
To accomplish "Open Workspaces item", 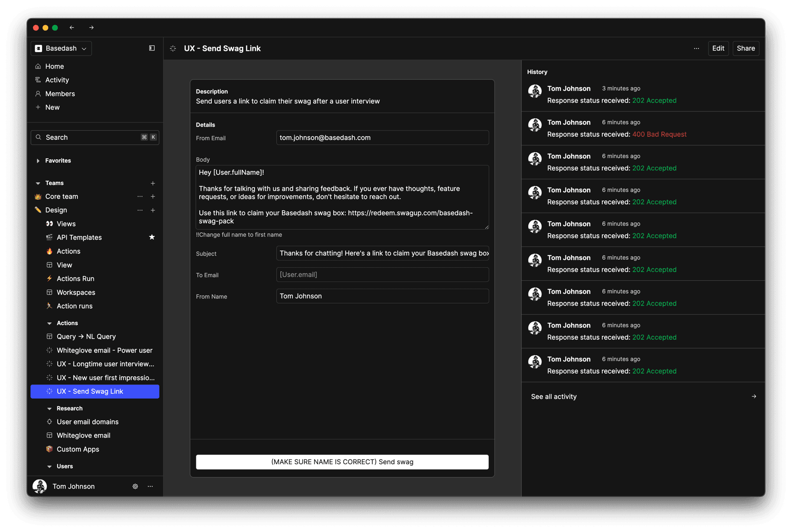I will [x=95, y=292].
